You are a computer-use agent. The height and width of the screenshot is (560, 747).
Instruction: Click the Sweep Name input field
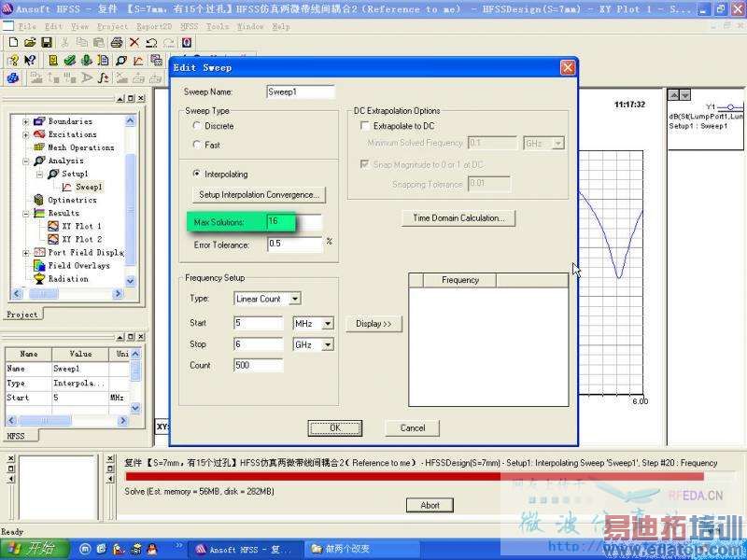pos(300,91)
